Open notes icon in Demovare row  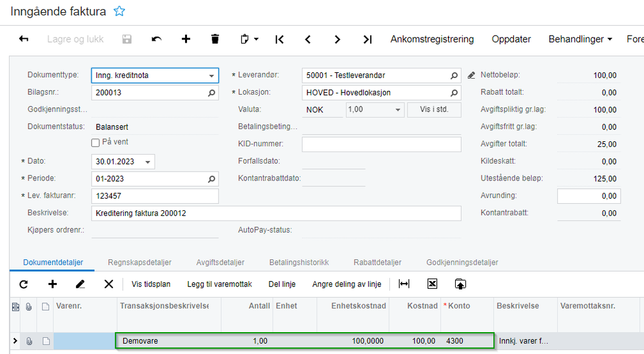(46, 341)
